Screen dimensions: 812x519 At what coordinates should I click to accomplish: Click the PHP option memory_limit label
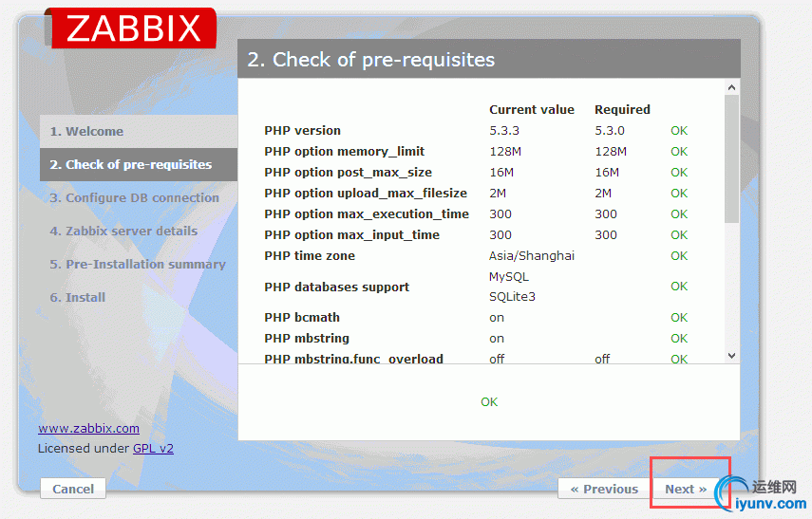point(345,152)
